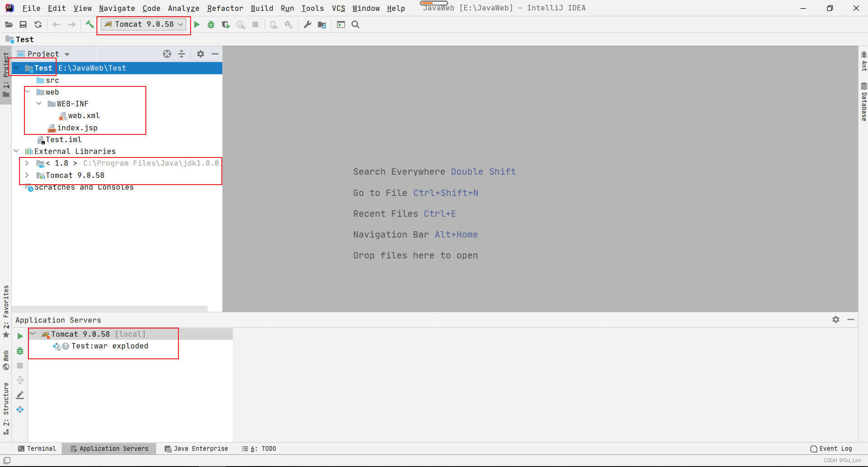Switch to the Terminal tool tab
This screenshot has height=467, width=868.
(x=37, y=448)
